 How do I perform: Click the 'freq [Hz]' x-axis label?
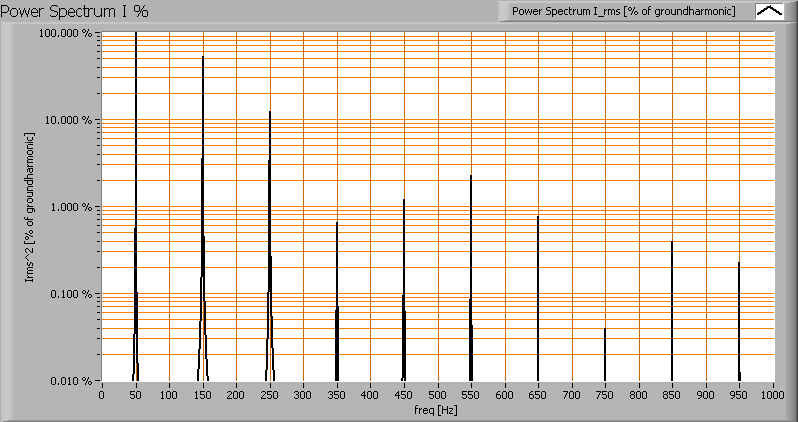(x=435, y=409)
